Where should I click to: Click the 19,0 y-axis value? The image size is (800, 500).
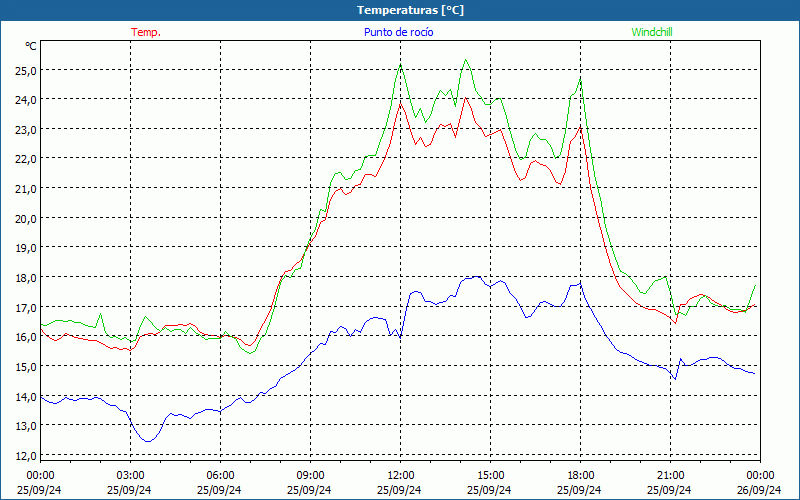click(x=26, y=248)
